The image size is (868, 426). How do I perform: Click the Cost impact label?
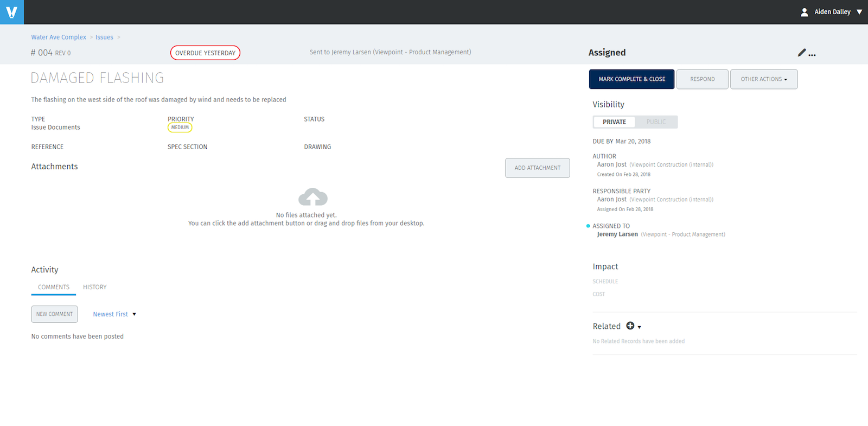(599, 294)
